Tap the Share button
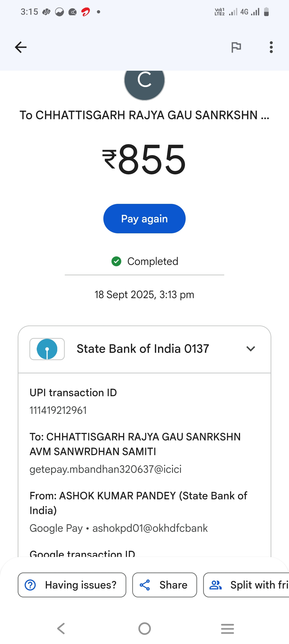289x644 pixels. click(165, 585)
